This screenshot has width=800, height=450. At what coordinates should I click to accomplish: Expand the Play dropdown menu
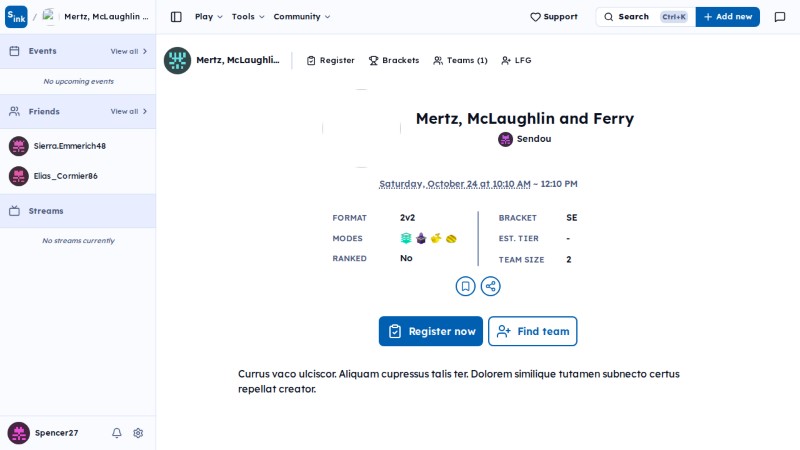209,17
